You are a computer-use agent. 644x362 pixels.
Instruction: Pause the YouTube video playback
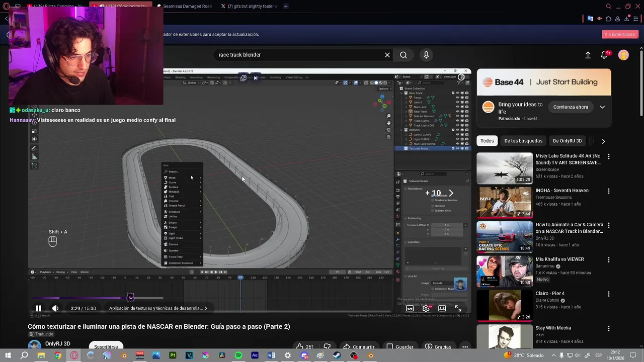coord(38,308)
